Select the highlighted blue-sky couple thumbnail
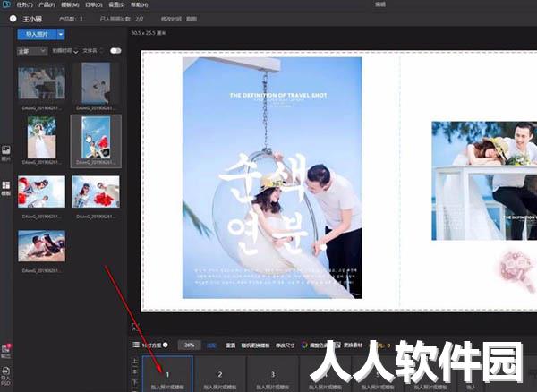The height and width of the screenshot is (392, 537). pyautogui.click(x=96, y=137)
